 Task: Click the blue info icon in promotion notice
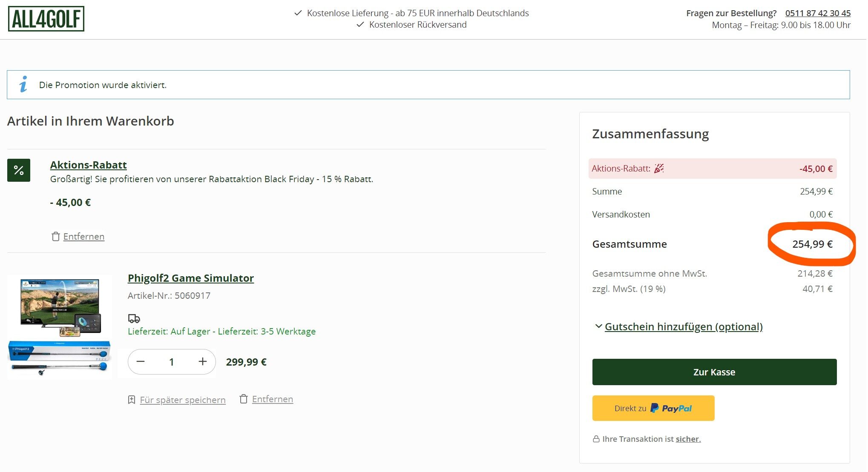click(23, 84)
